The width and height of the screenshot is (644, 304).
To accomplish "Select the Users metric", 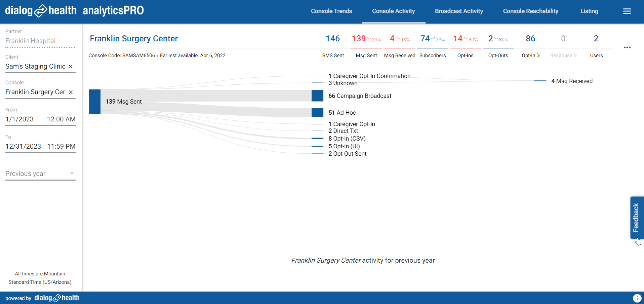I will click(x=596, y=46).
